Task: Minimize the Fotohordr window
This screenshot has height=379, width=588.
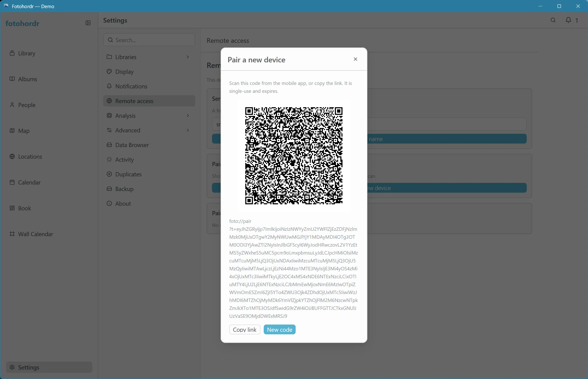Action: click(x=540, y=6)
